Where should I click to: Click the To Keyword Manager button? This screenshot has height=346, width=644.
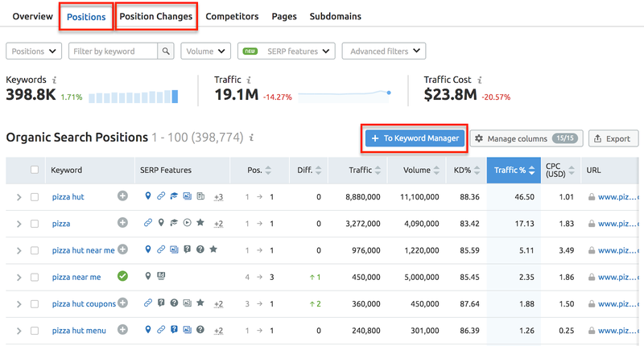coord(415,138)
